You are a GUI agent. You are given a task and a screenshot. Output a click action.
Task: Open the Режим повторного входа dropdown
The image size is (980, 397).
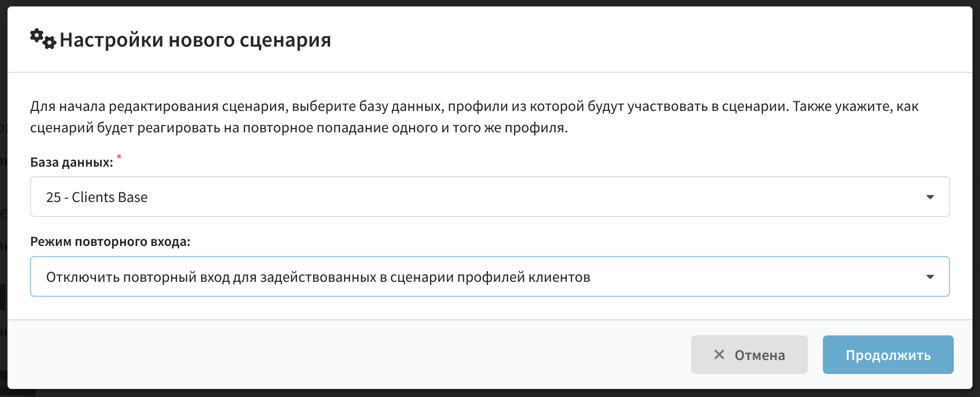(489, 276)
